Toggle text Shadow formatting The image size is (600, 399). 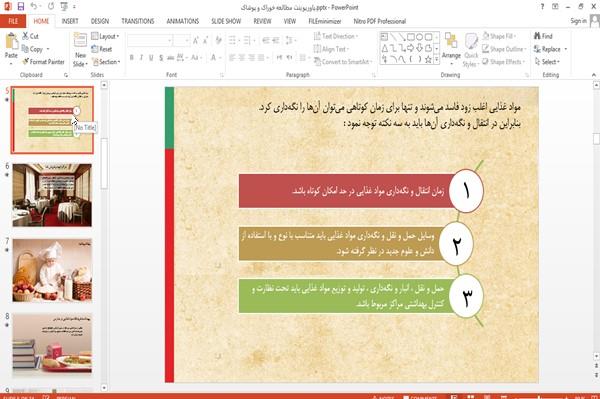[x=161, y=58]
